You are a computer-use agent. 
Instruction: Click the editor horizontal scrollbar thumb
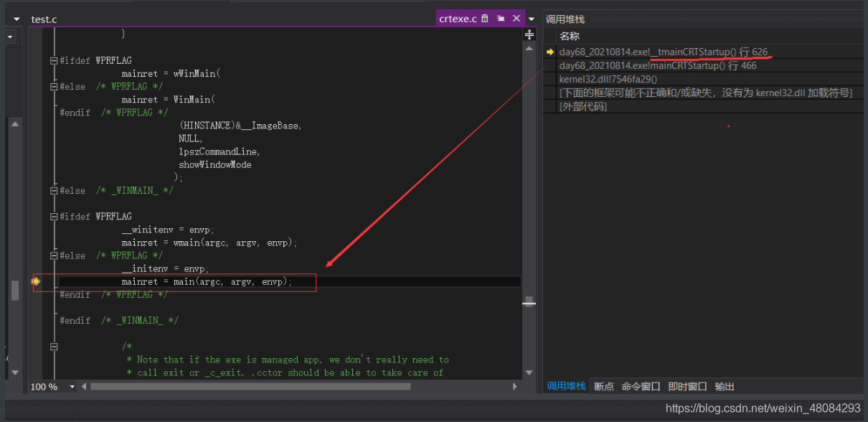coord(250,387)
